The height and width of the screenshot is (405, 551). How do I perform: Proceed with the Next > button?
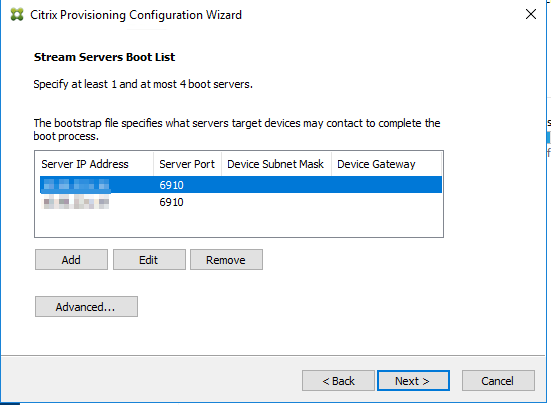(x=413, y=381)
